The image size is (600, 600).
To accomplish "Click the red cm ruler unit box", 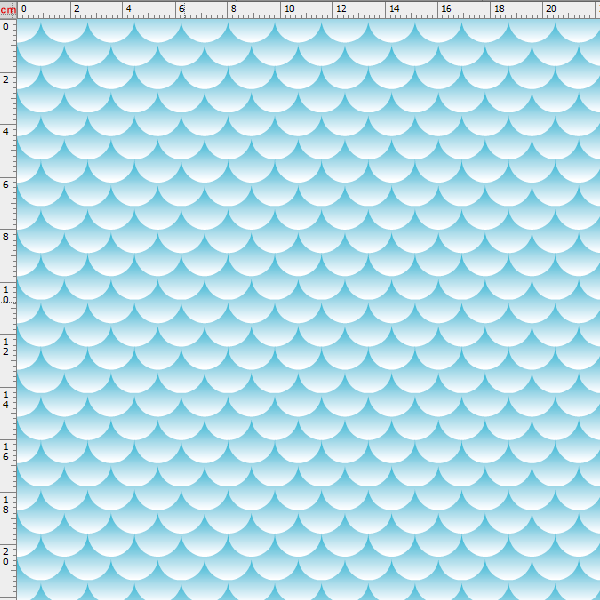I will point(8,10).
